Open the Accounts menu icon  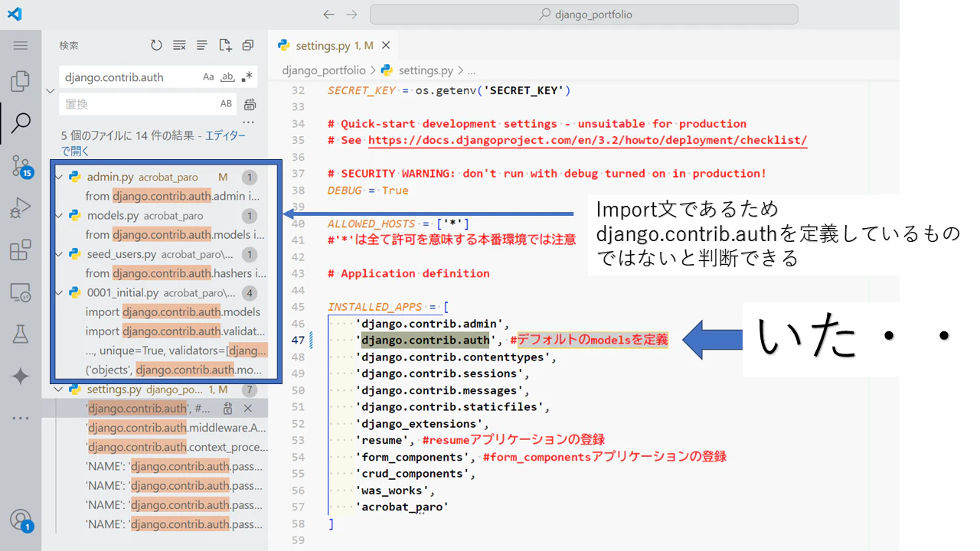tap(21, 520)
